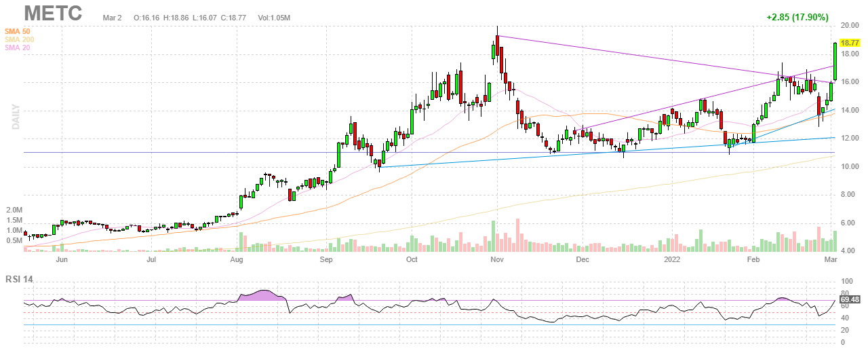
Task: Click the DAILY timeframe label
Action: [x=14, y=117]
